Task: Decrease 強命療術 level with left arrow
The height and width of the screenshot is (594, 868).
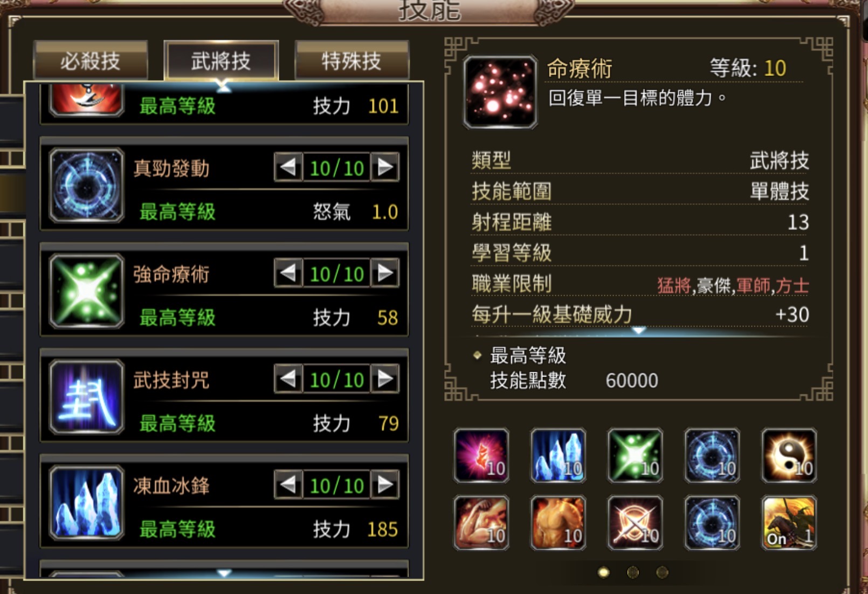Action: pyautogui.click(x=288, y=273)
